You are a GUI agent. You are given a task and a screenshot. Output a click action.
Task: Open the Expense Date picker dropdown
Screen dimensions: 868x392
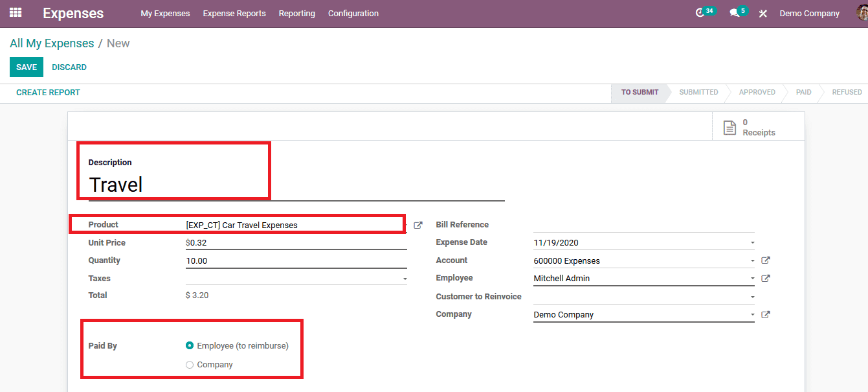752,243
